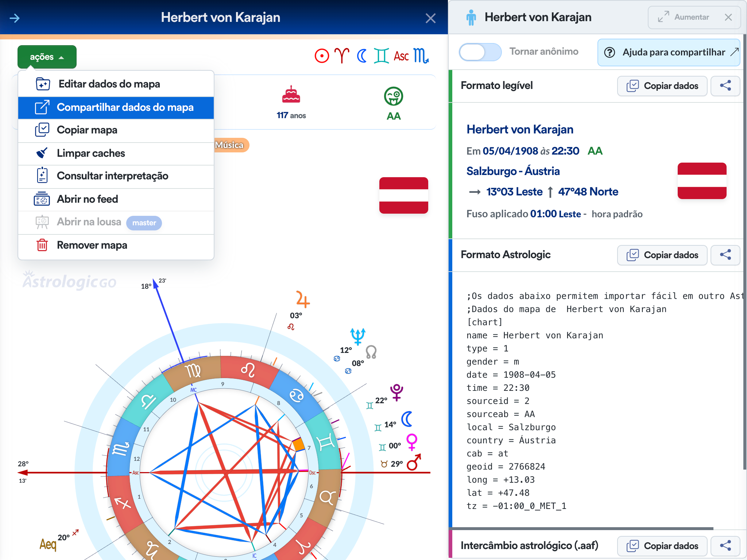Screen dimensions: 747x560
Task: Click the Abrir no feed icon
Action: 42,199
